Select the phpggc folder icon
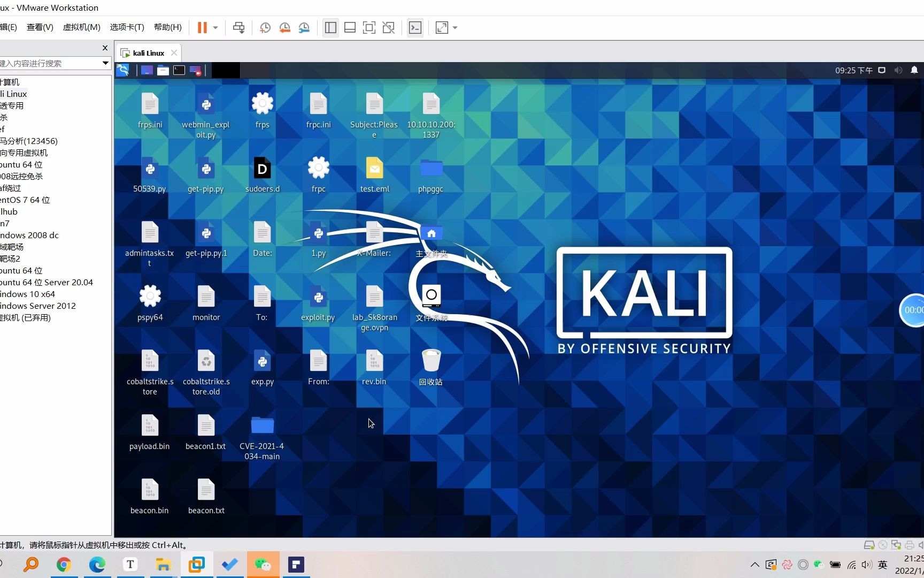Screen dimensions: 924x578 point(431,174)
